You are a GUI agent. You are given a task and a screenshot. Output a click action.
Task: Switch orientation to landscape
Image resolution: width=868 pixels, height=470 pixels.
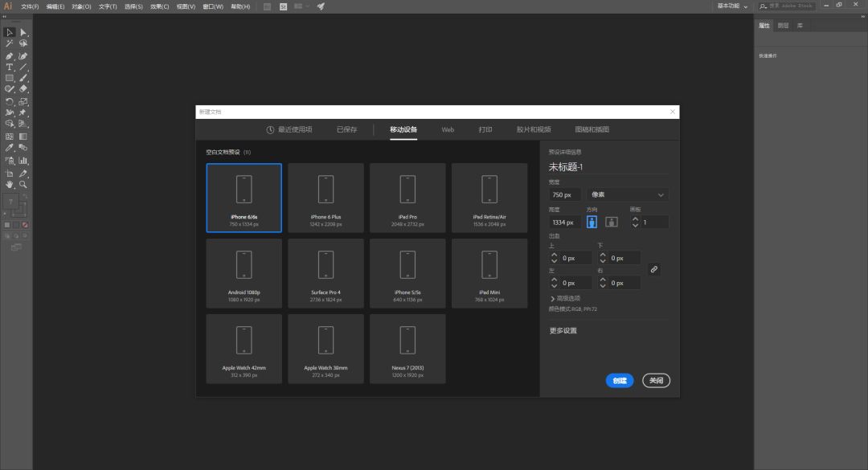611,222
